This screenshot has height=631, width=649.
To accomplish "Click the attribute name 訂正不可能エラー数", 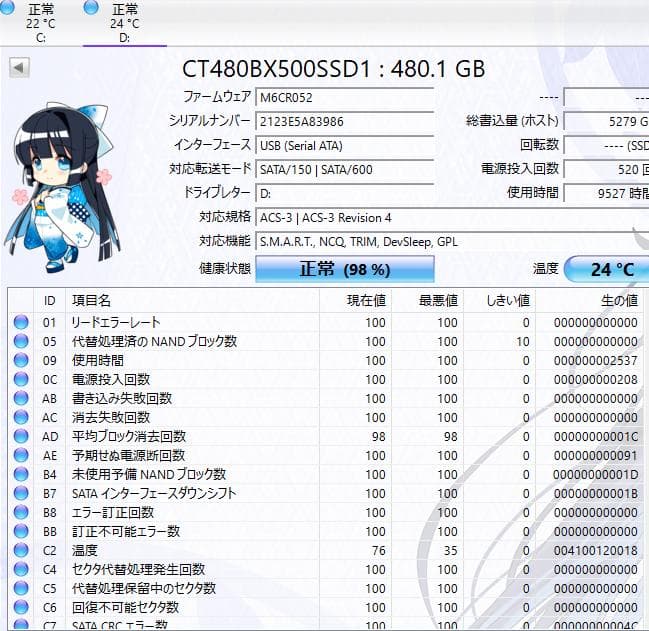I will (x=126, y=531).
